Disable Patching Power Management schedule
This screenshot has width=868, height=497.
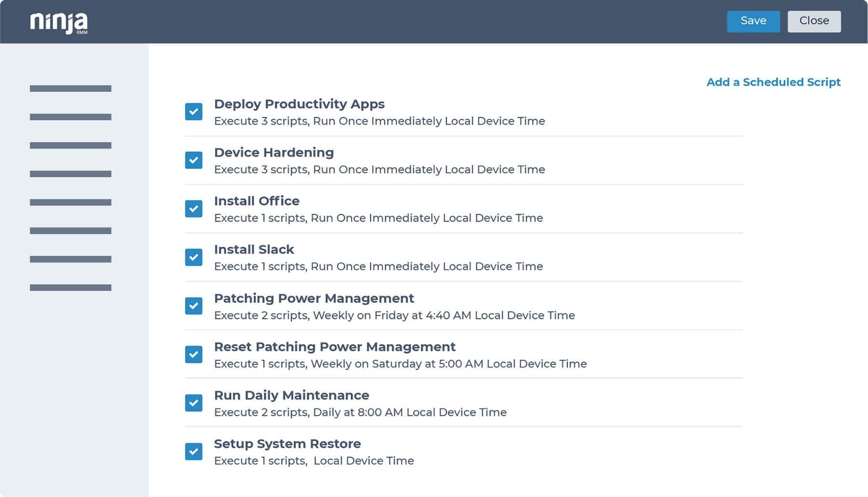pyautogui.click(x=194, y=306)
